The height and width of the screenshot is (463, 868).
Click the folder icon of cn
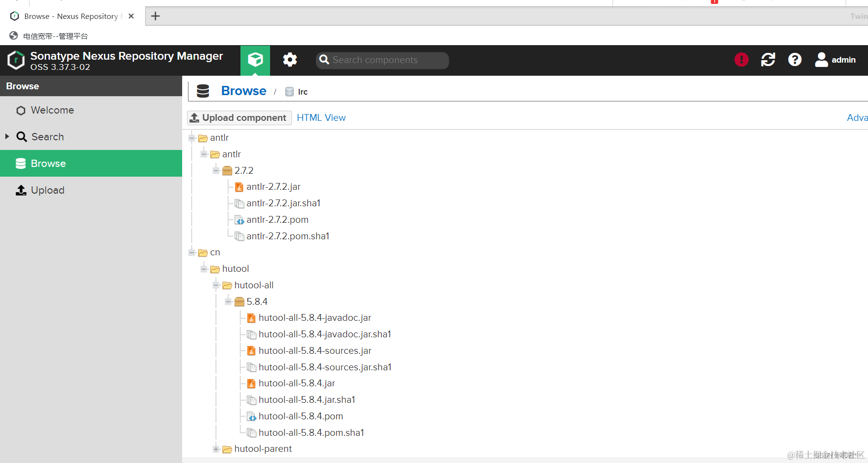(203, 253)
